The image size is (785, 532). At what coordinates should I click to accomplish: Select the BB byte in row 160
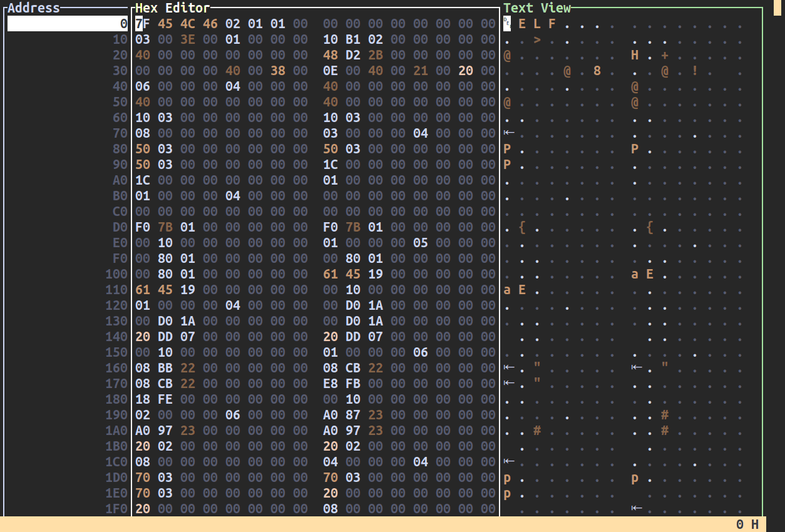(x=165, y=367)
